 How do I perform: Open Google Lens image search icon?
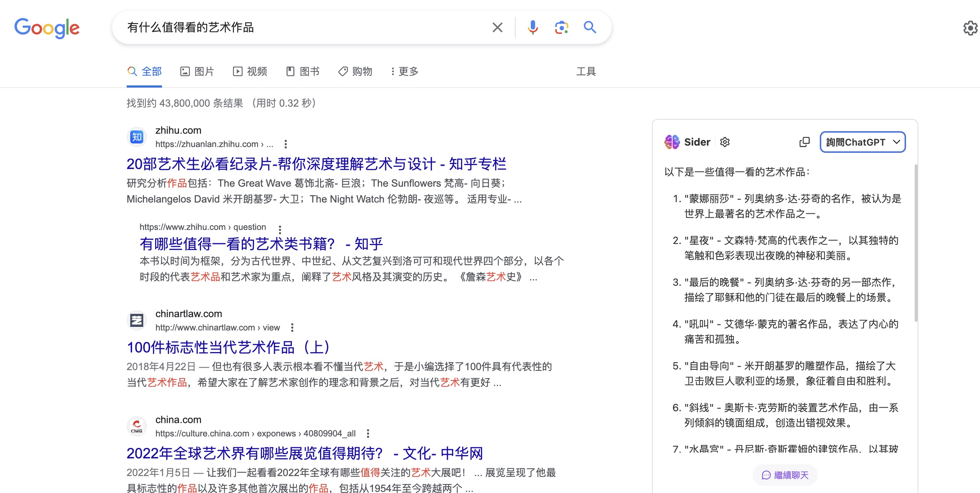click(x=561, y=27)
